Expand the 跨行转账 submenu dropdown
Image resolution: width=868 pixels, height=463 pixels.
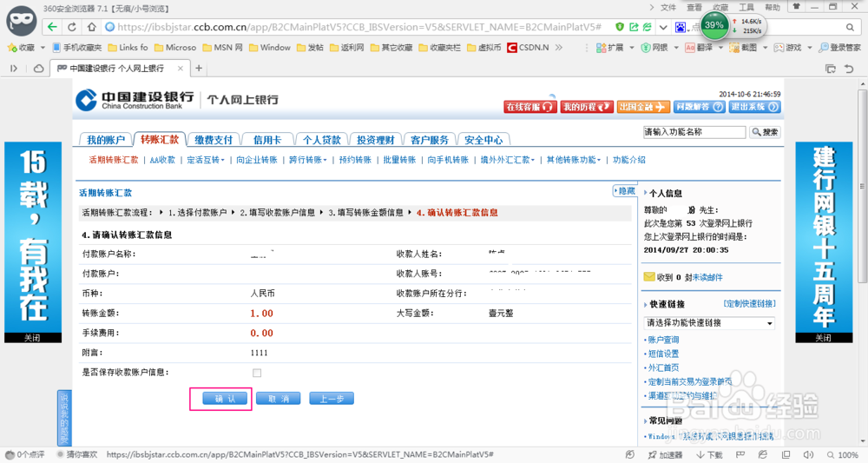tap(308, 160)
